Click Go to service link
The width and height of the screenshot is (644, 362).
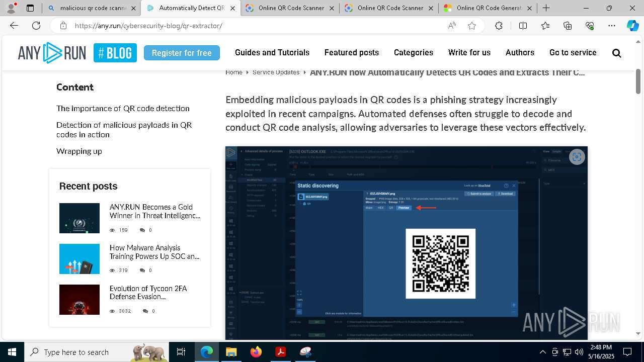573,53
